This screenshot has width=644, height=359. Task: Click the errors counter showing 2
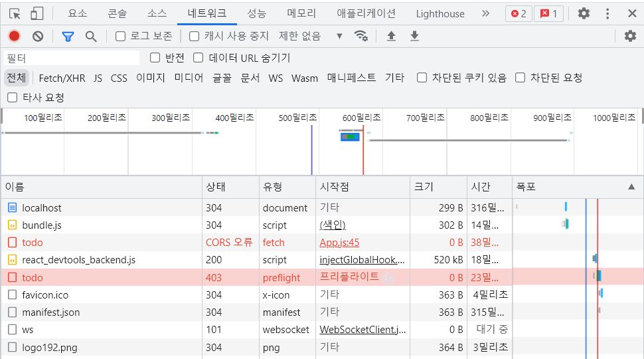[x=519, y=13]
